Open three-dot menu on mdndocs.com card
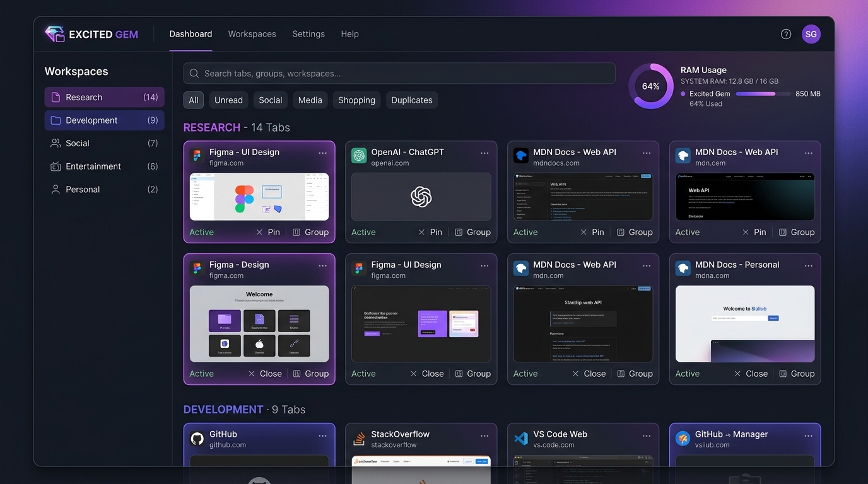The width and height of the screenshot is (868, 484). click(x=647, y=153)
